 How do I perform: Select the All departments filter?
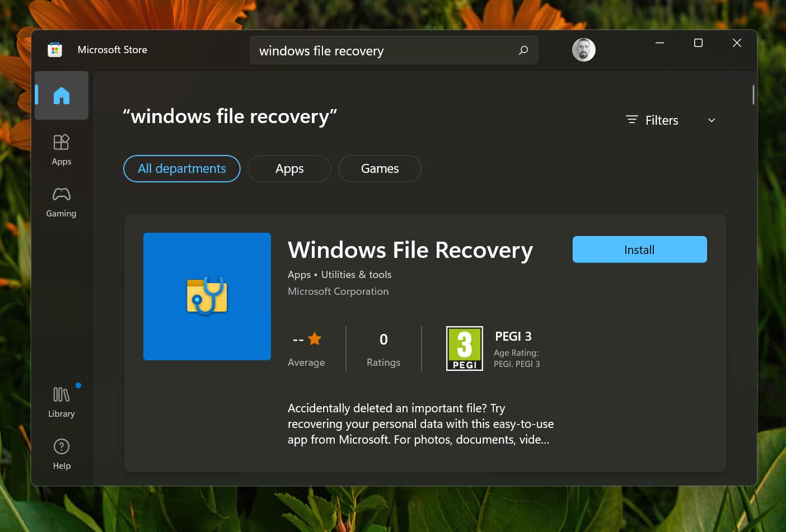tap(182, 168)
